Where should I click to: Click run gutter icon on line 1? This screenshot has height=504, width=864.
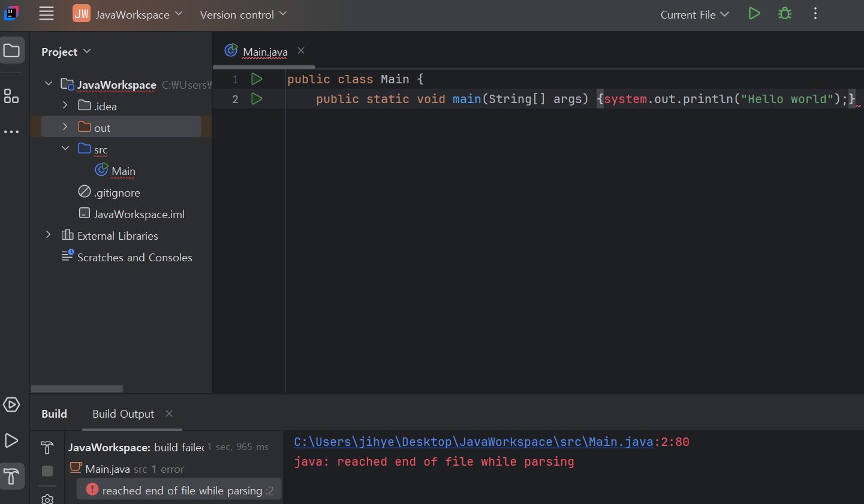coord(257,79)
